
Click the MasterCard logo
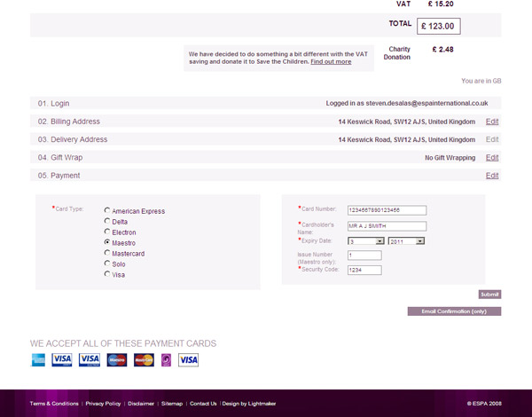pos(144,360)
